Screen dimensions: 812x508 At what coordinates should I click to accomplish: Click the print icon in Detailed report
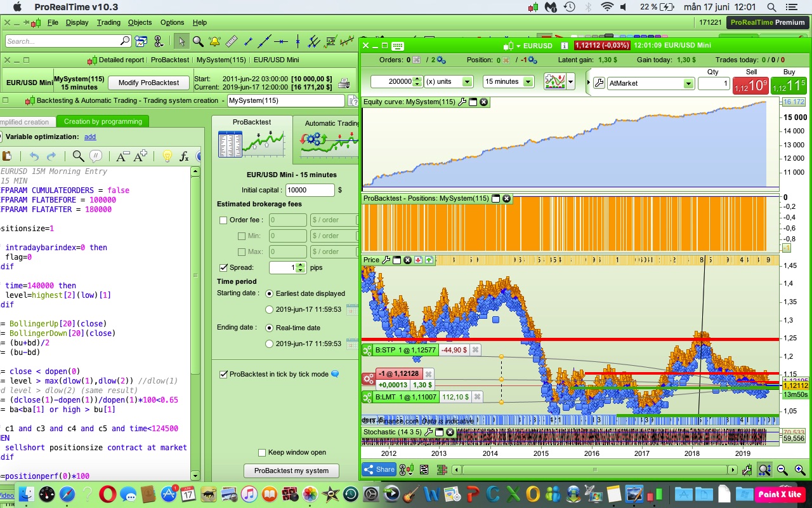pyautogui.click(x=343, y=83)
